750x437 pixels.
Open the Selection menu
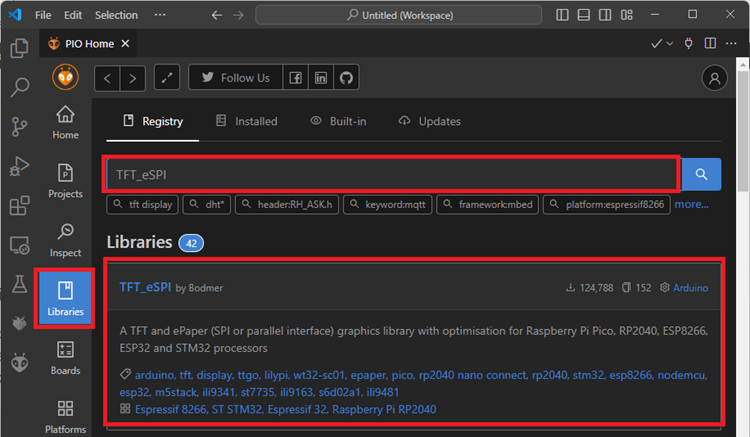tap(116, 15)
